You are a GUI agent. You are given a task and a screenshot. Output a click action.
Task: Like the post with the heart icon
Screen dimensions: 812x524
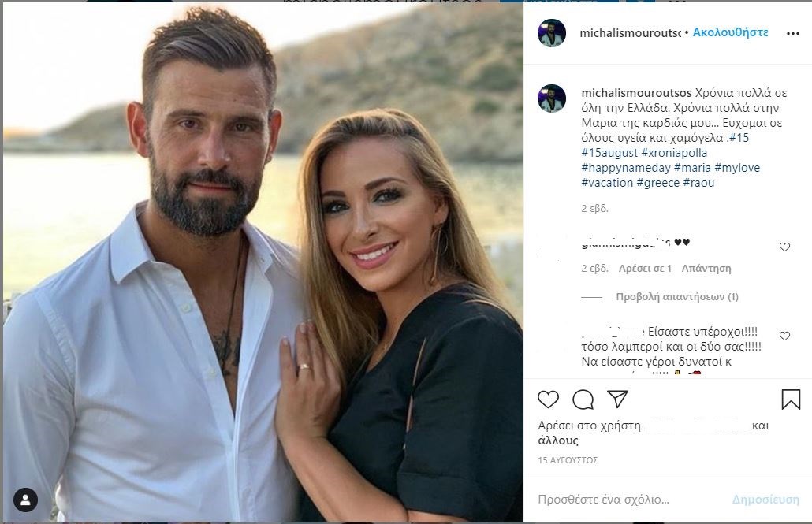coord(548,400)
